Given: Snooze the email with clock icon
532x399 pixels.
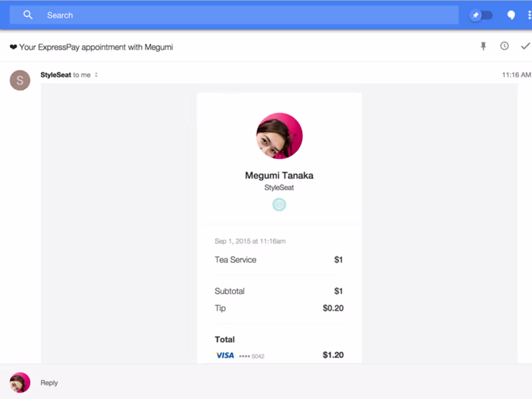Looking at the screenshot, I should click(504, 46).
